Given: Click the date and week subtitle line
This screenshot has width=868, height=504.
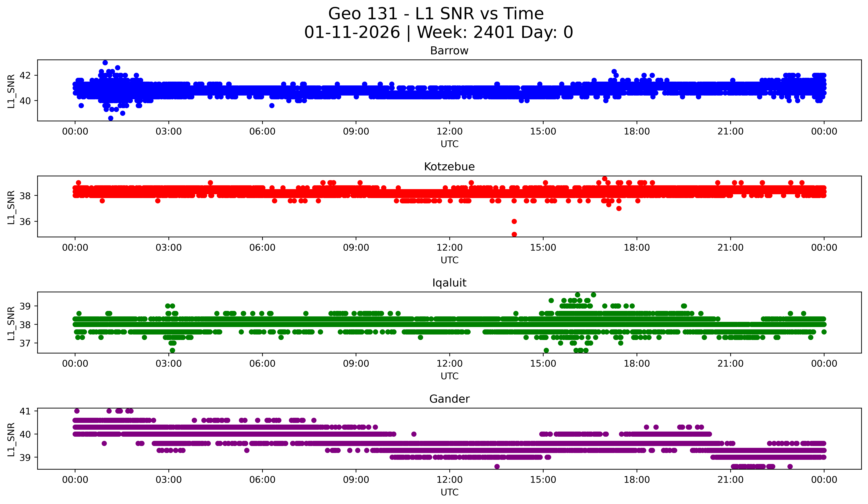Looking at the screenshot, I should click(x=438, y=33).
